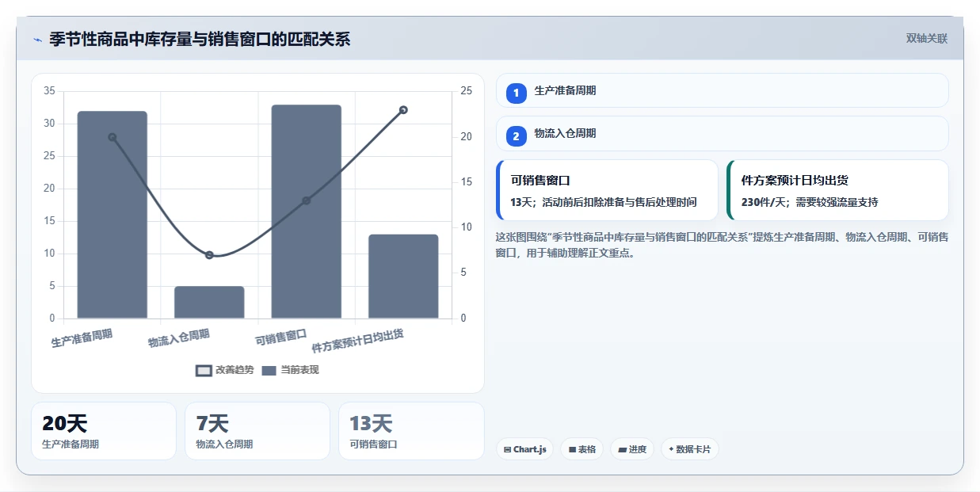The height and width of the screenshot is (492, 980).
Task: Click the 13天 detail text in card
Action: [604, 202]
